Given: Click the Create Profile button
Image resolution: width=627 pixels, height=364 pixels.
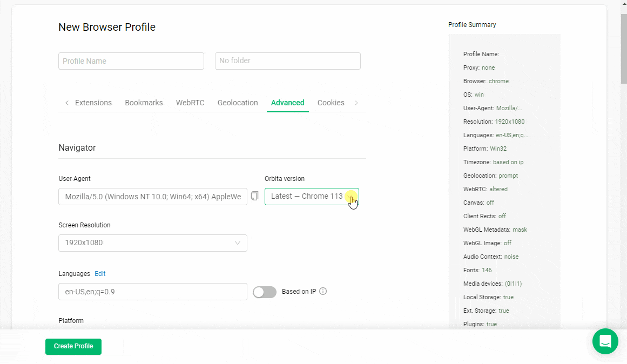Looking at the screenshot, I should (73, 346).
